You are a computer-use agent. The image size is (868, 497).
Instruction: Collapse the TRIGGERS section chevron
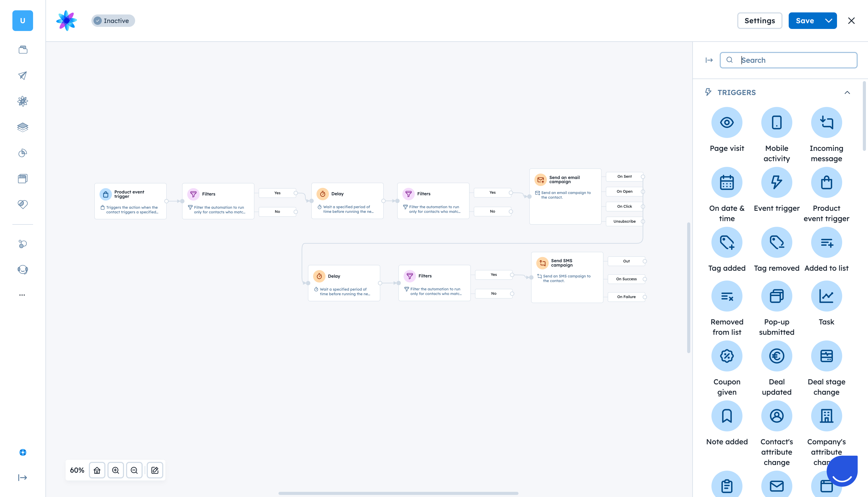click(x=847, y=92)
